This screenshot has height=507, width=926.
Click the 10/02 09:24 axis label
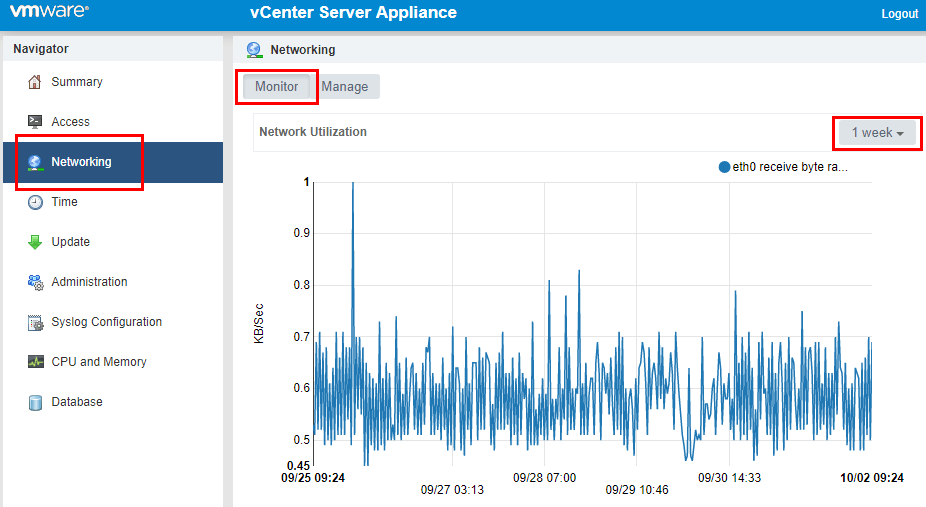(x=872, y=478)
